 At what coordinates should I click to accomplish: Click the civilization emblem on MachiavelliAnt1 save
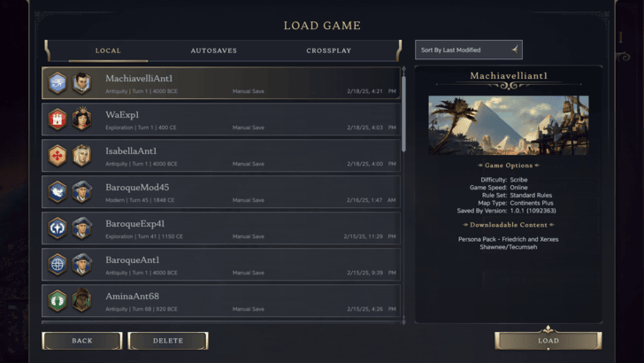click(57, 83)
